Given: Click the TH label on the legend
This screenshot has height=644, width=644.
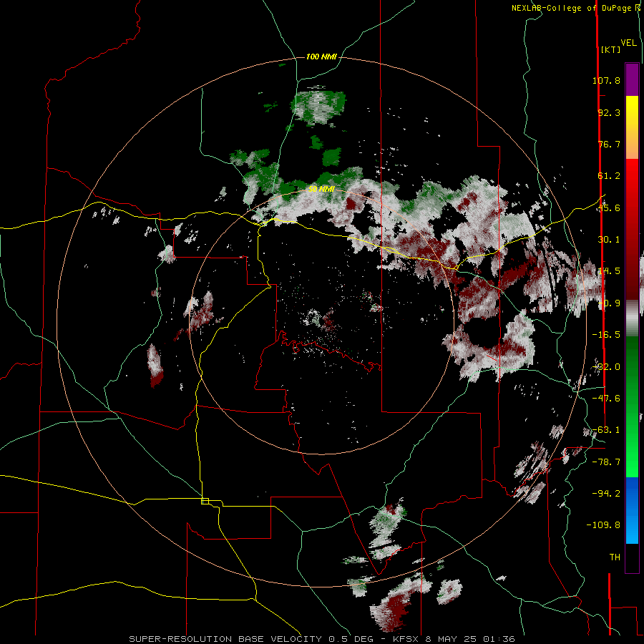Looking at the screenshot, I should point(615,557).
